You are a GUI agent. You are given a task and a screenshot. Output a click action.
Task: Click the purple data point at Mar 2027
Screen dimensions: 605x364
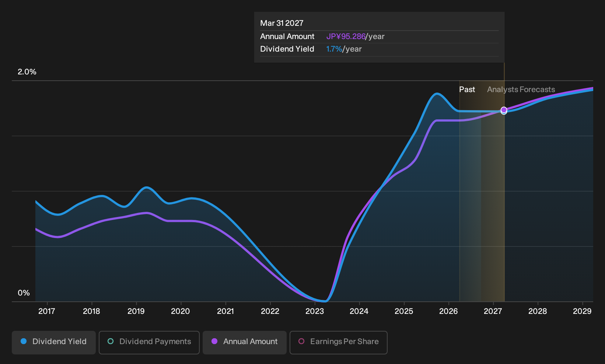point(504,110)
